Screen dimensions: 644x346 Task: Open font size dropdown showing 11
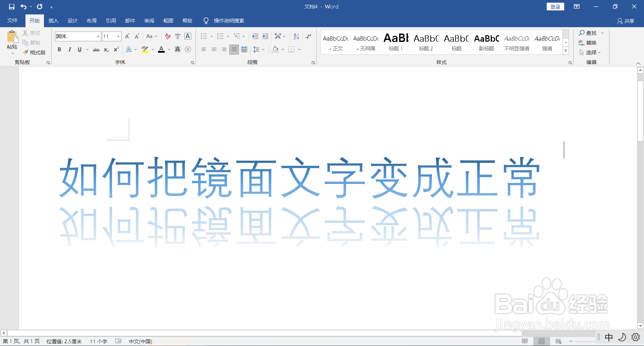(118, 36)
